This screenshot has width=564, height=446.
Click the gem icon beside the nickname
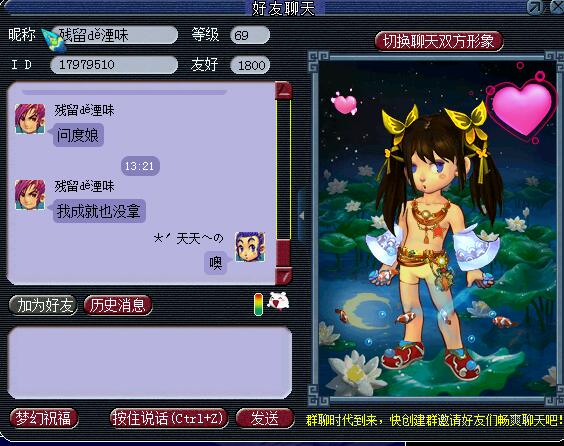tap(53, 39)
